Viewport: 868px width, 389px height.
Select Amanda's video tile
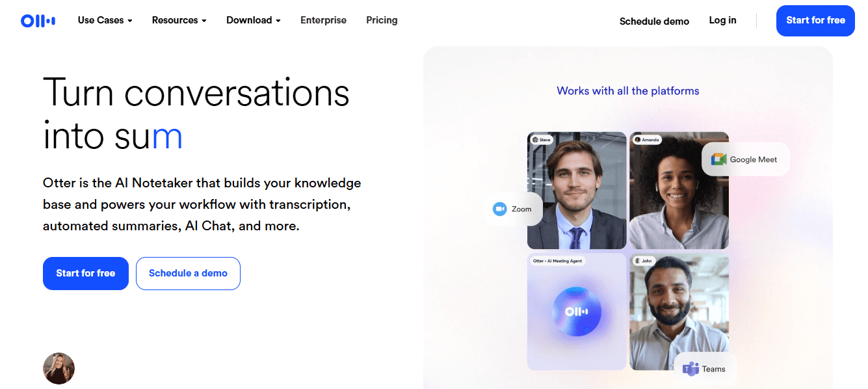coord(679,191)
